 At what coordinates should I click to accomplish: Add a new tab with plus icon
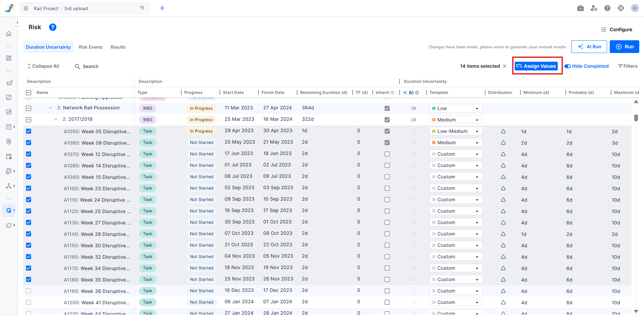point(162,8)
